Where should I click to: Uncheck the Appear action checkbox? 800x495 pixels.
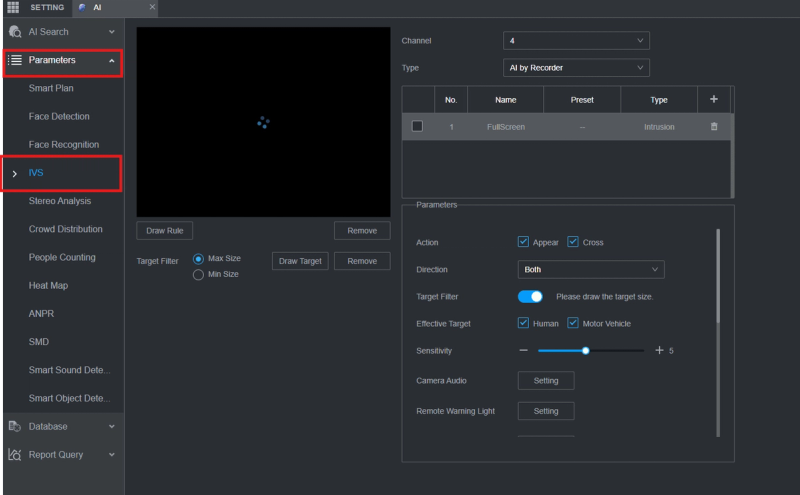point(523,242)
